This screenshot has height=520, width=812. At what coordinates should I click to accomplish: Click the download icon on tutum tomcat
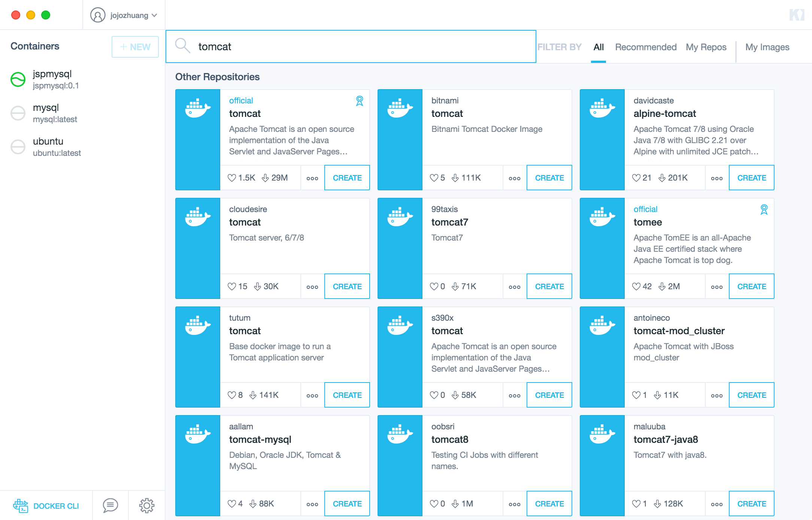(253, 395)
